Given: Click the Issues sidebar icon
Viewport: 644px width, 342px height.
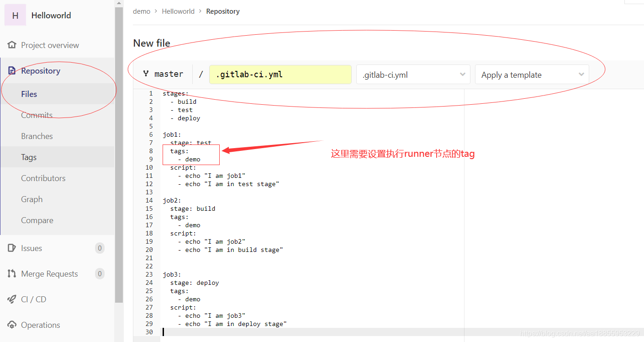Looking at the screenshot, I should 12,248.
